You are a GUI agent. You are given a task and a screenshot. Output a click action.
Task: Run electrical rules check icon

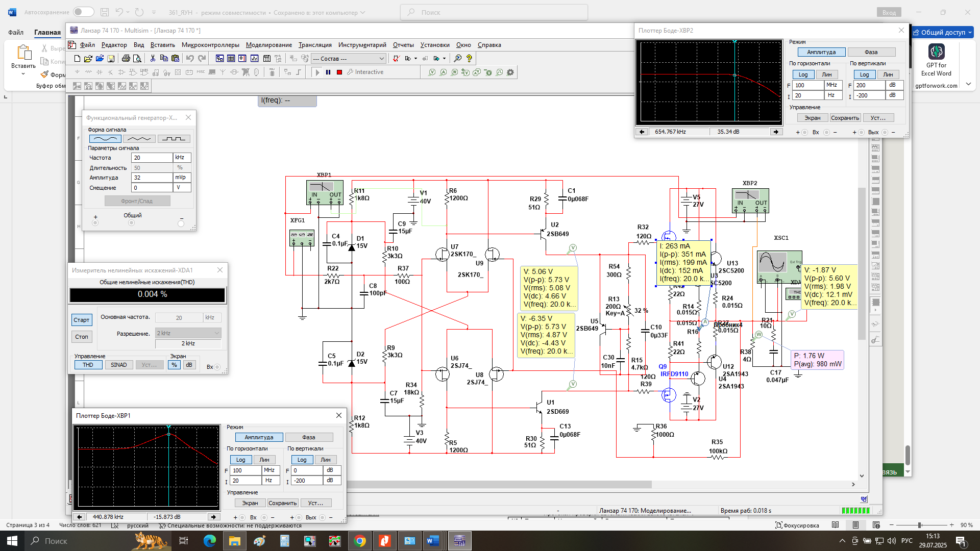click(x=396, y=59)
